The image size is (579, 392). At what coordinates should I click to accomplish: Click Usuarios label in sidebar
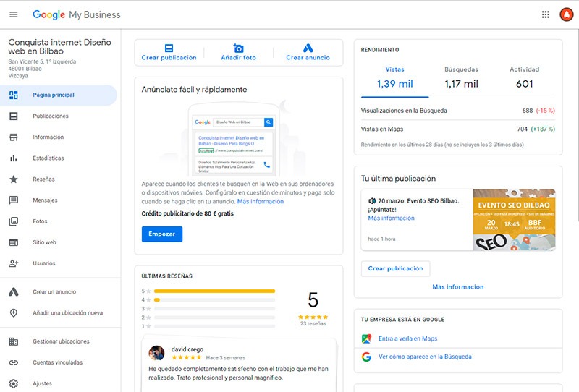point(44,263)
